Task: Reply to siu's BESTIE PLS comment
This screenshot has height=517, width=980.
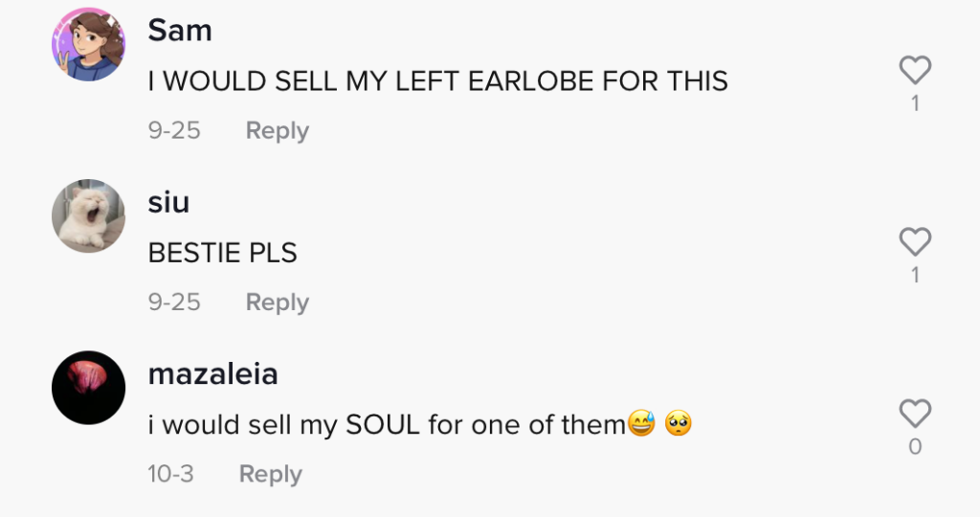Action: point(277,303)
